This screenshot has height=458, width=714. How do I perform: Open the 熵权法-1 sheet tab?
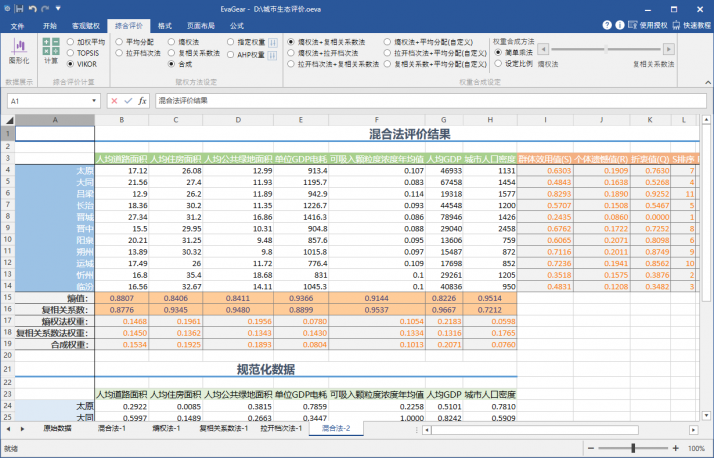click(166, 428)
